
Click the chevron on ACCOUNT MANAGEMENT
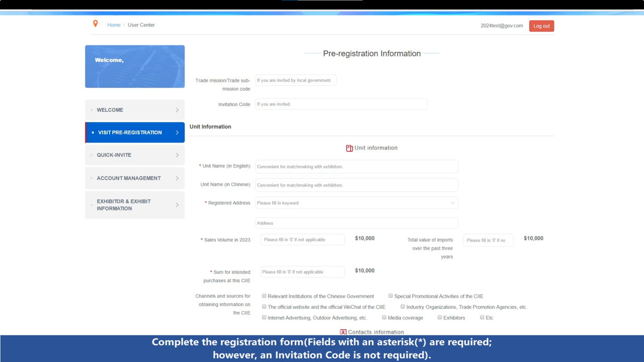(177, 178)
